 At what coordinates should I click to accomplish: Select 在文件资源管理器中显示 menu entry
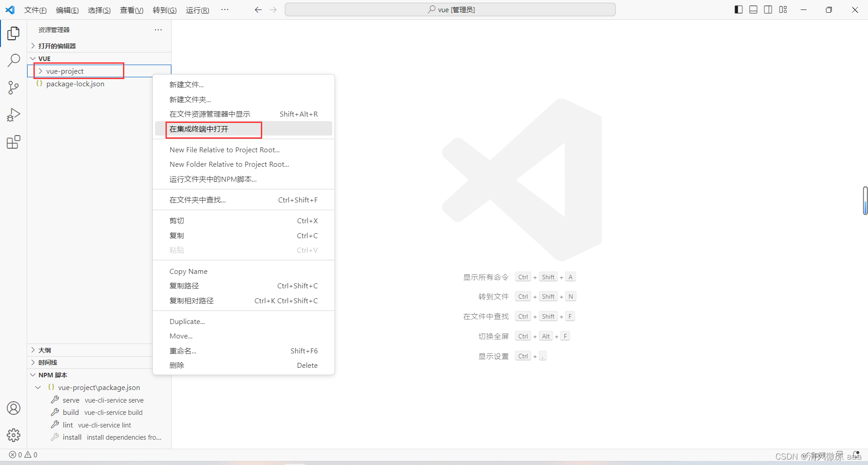[244, 114]
